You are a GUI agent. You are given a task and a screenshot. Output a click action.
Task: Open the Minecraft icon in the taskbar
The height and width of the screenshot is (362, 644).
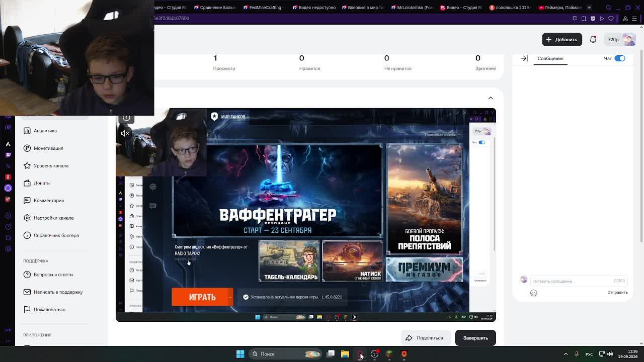click(389, 354)
